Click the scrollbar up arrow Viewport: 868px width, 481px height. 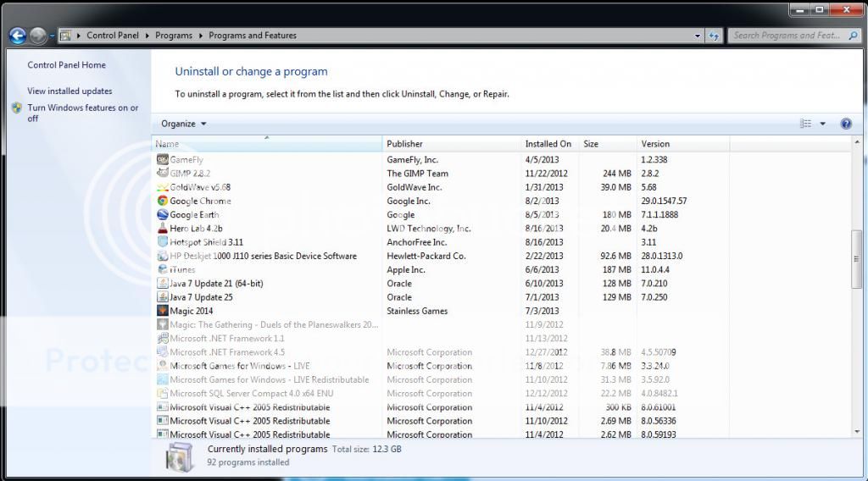click(857, 142)
